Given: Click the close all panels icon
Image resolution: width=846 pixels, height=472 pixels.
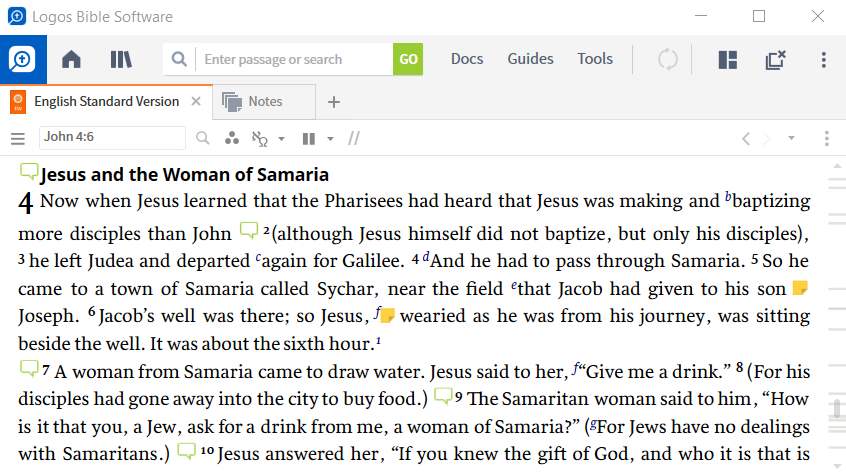Looking at the screenshot, I should 775,59.
